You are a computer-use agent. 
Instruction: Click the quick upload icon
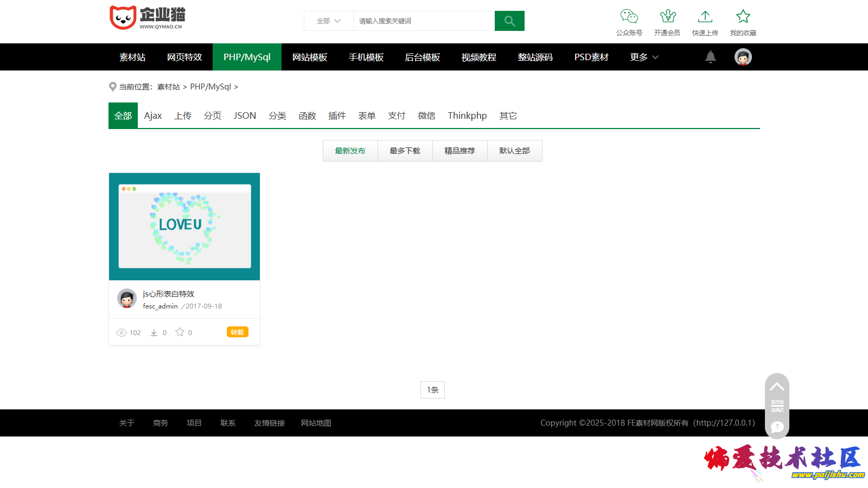(x=705, y=17)
